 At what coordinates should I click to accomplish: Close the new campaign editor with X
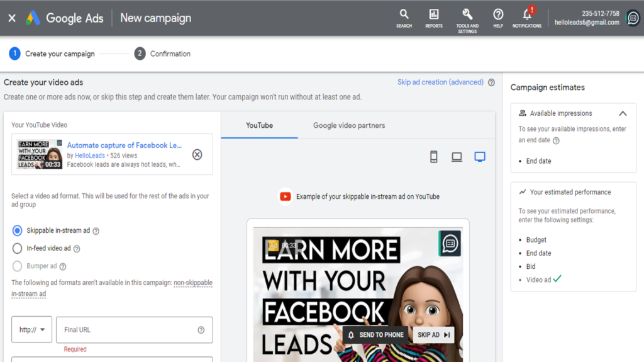pyautogui.click(x=12, y=18)
